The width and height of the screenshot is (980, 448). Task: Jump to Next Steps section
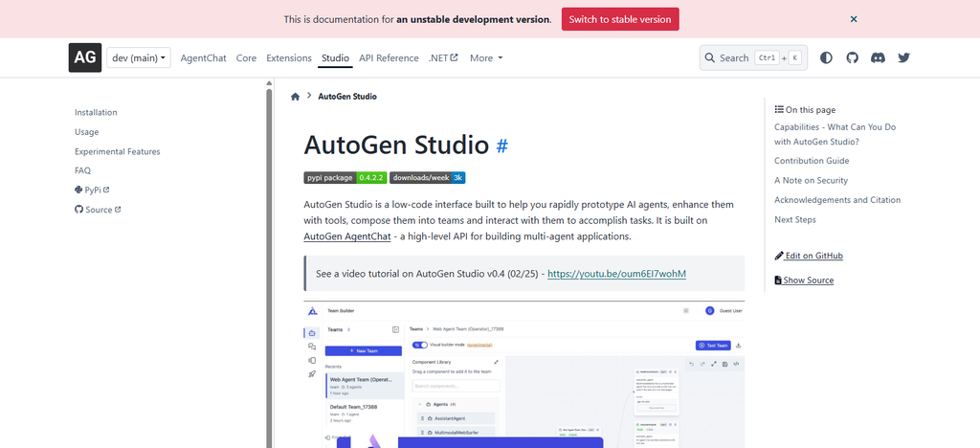[x=795, y=219]
